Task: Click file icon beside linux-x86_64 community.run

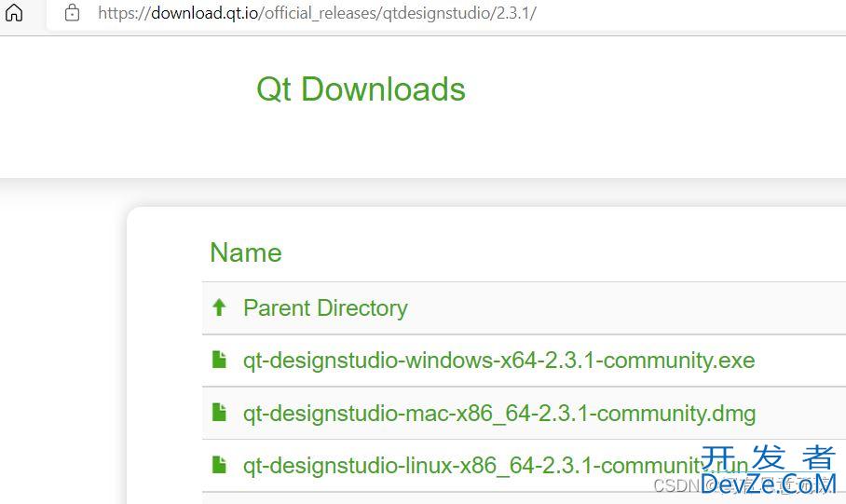Action: coord(219,465)
